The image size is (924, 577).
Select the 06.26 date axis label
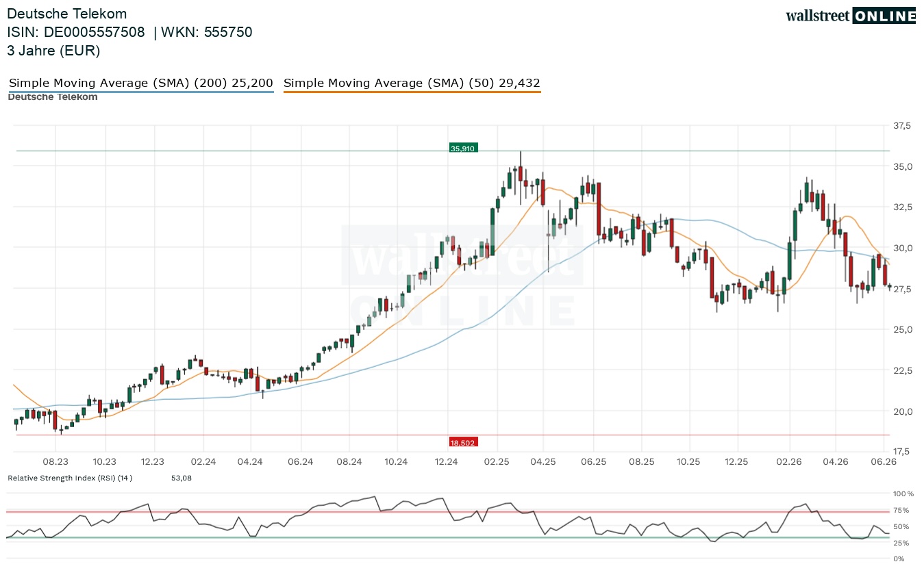point(884,462)
